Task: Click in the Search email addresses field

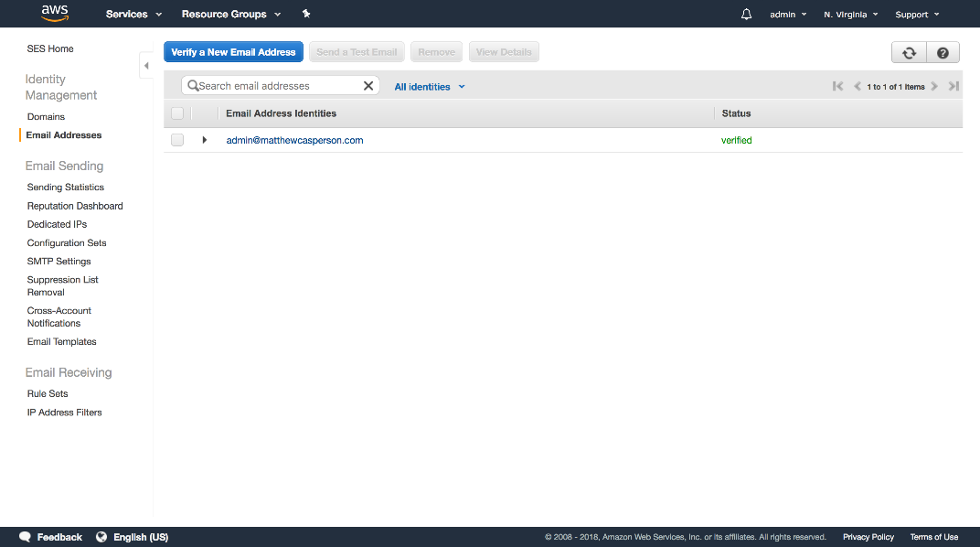Action: [274, 86]
